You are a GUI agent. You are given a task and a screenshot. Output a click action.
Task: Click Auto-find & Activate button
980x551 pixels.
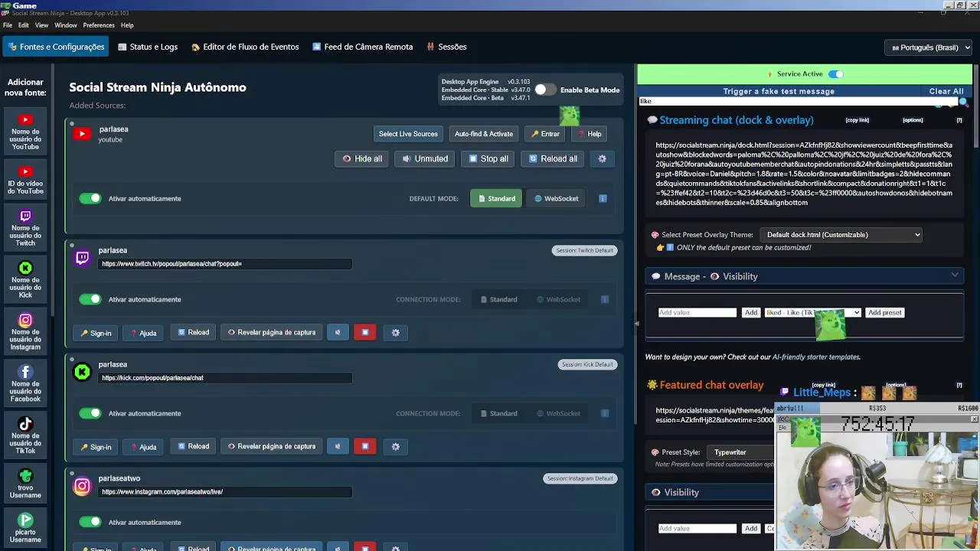pyautogui.click(x=484, y=134)
